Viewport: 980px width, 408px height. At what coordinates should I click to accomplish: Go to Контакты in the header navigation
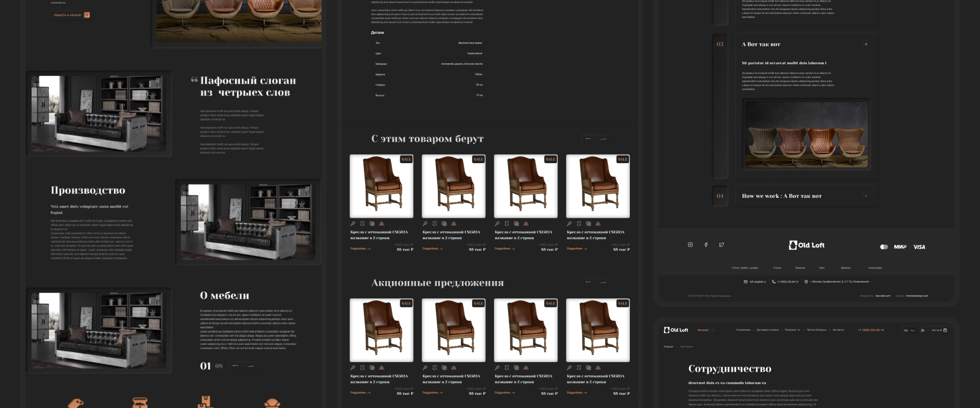[838, 330]
